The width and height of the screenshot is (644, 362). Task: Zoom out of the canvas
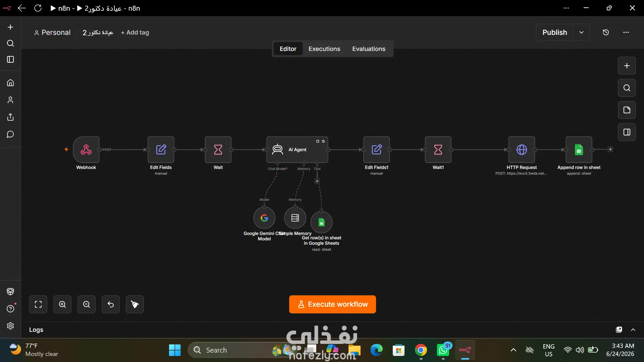click(x=87, y=304)
